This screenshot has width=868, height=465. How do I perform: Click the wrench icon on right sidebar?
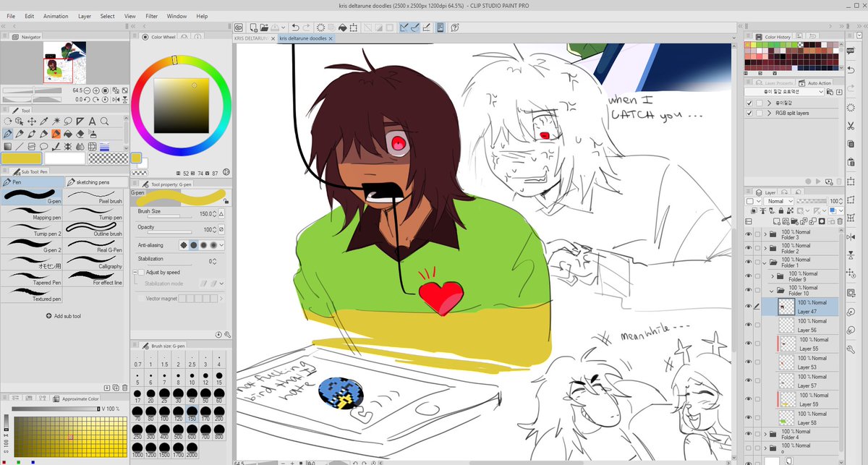851,350
